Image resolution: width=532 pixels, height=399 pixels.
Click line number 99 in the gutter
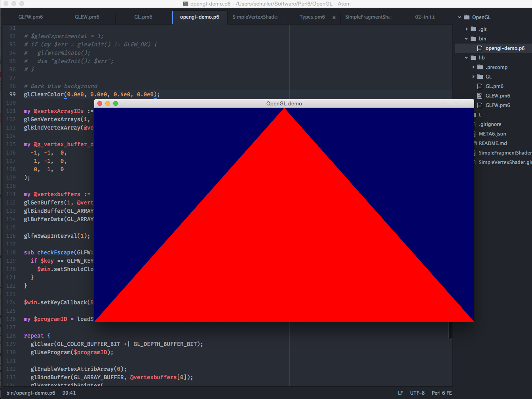tap(13, 94)
